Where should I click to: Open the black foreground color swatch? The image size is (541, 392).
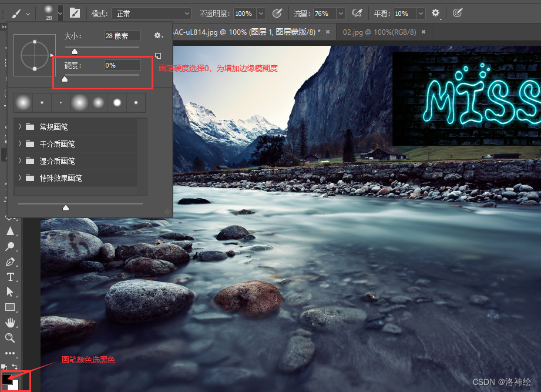tap(6, 378)
